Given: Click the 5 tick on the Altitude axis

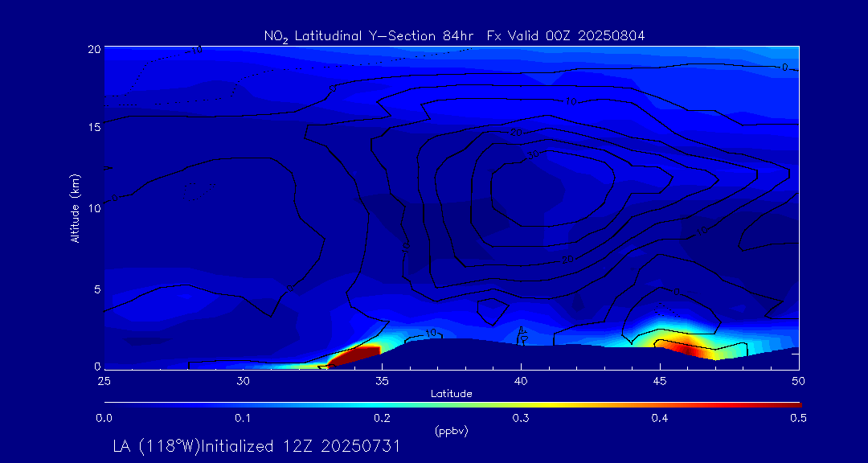Looking at the screenshot, I should [x=97, y=288].
